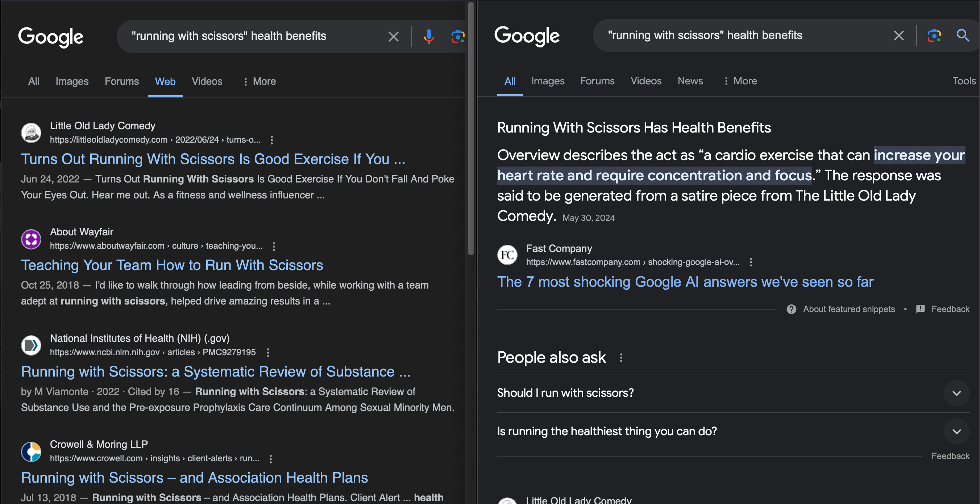Expand 'Should I run with scissors?' question
Screen dimensions: 980x504
956,393
